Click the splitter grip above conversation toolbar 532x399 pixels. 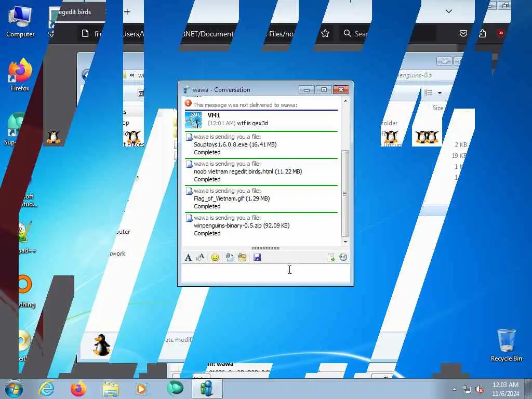tap(265, 248)
